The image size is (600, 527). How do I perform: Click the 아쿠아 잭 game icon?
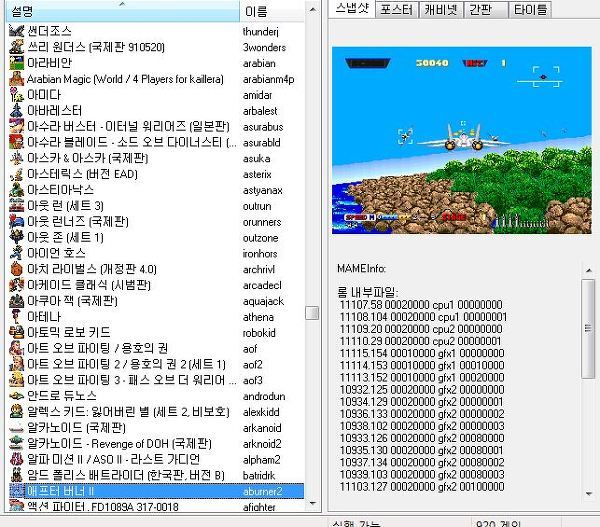(x=16, y=301)
